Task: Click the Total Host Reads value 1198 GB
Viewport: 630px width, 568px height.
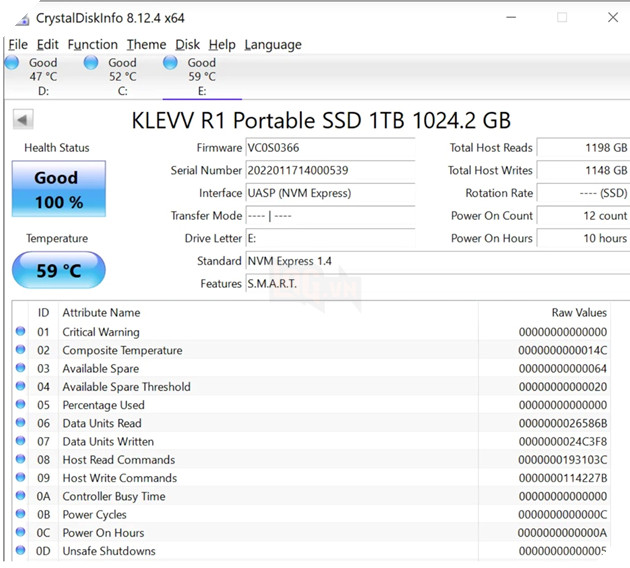Action: pos(583,147)
